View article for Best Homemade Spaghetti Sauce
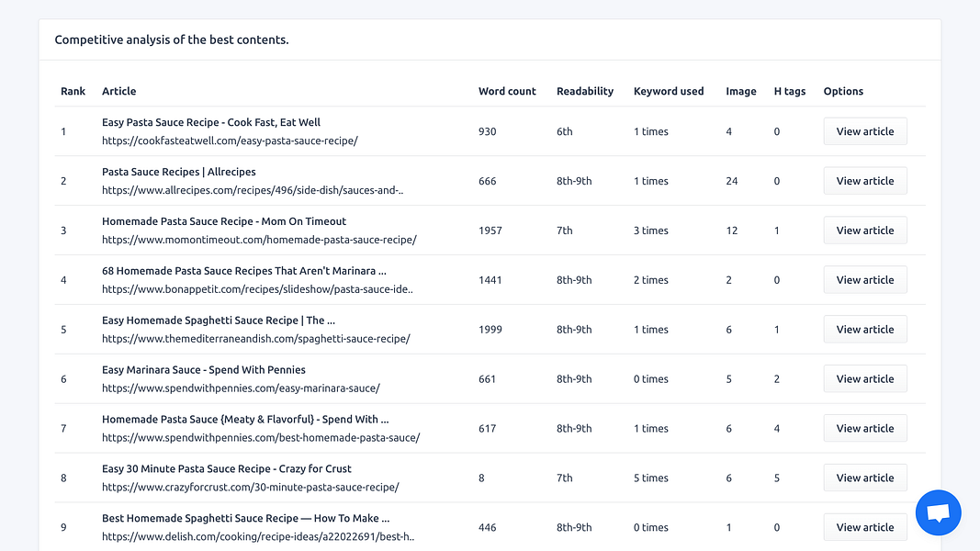Screen dimensions: 980x551 click(865, 527)
